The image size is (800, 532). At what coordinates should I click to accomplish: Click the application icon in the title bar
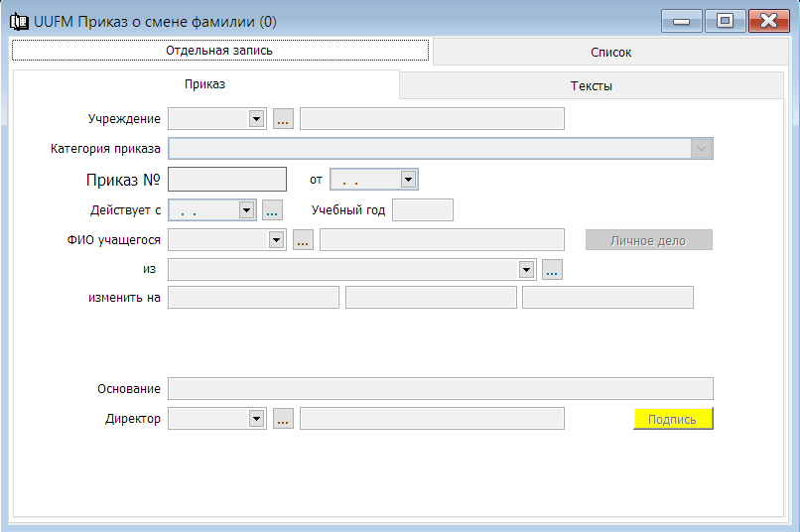coord(20,22)
